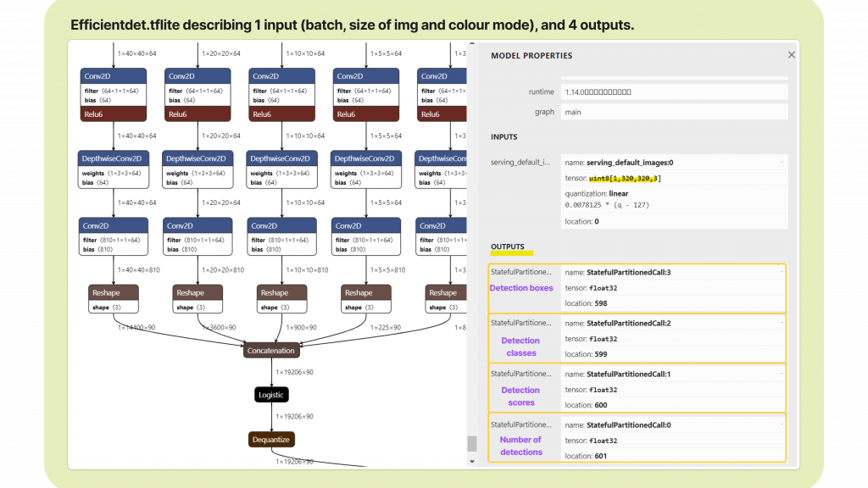Select the leftmost DepthwiseConv2D node
The image size is (868, 488).
[x=114, y=158]
